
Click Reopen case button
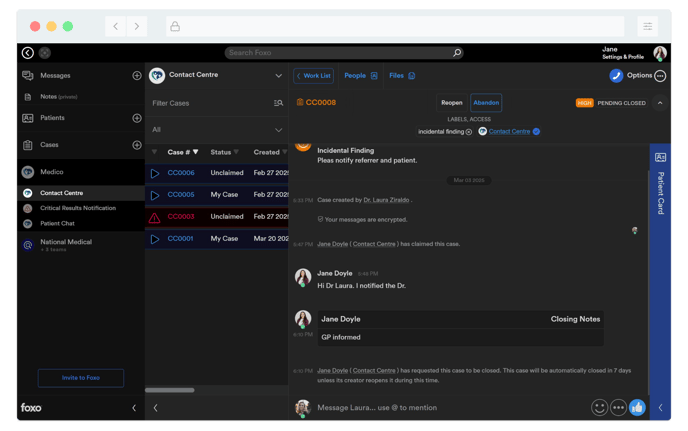452,103
